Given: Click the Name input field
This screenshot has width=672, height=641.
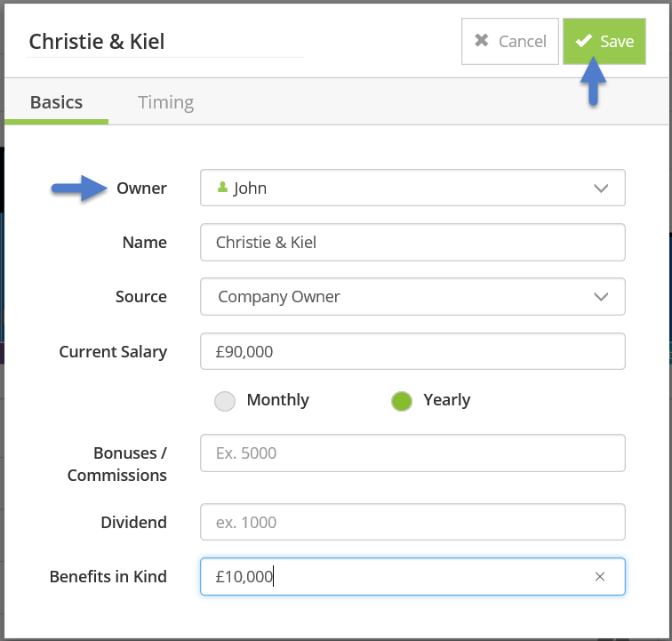Looking at the screenshot, I should coord(412,242).
